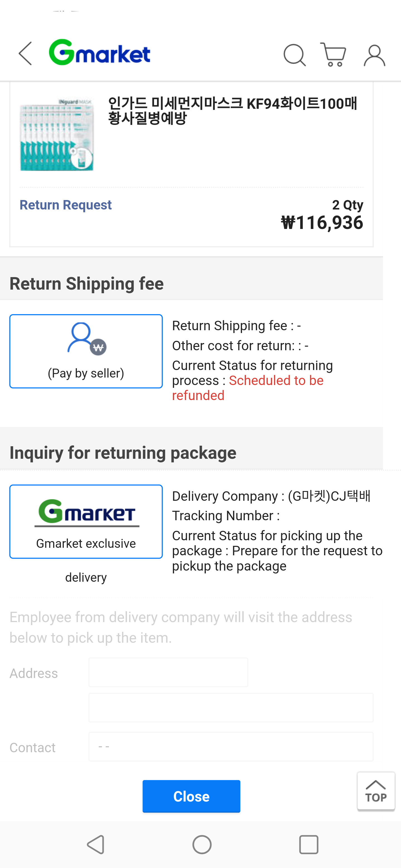This screenshot has height=868, width=401.
Task: Tap the back arrow in header
Action: pyautogui.click(x=25, y=54)
